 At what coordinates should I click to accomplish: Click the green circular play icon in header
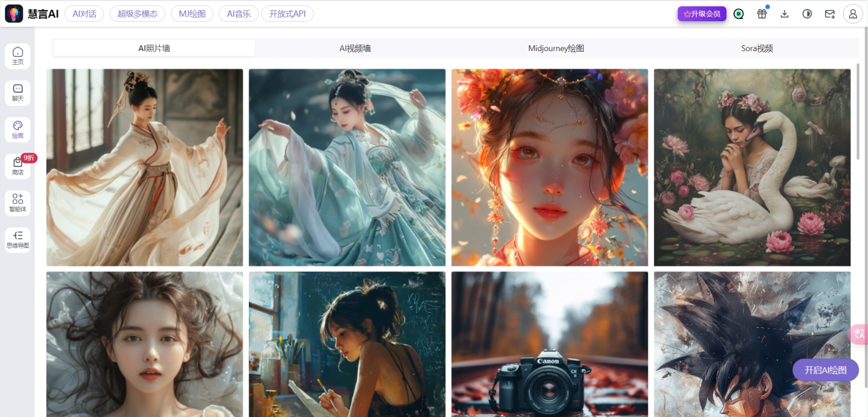pos(738,14)
